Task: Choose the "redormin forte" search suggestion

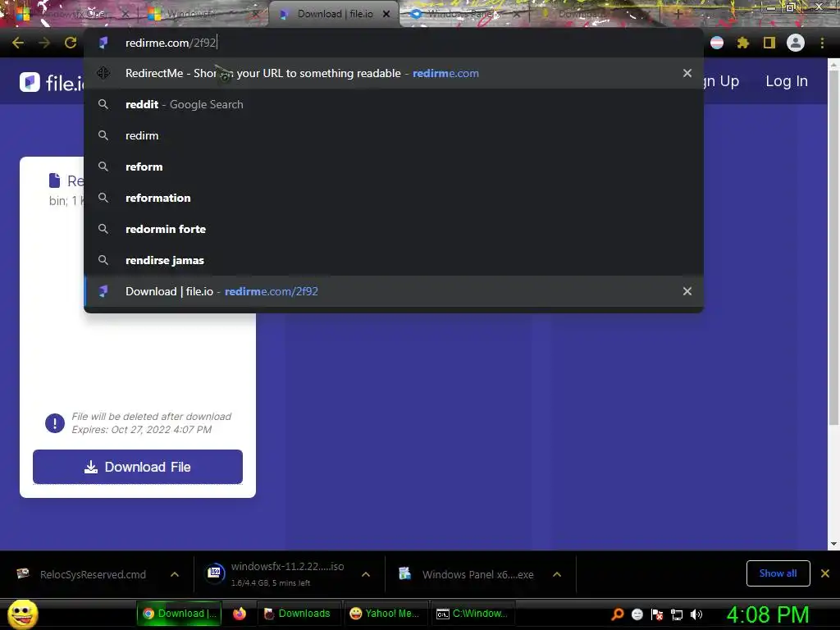Action: coord(393,229)
